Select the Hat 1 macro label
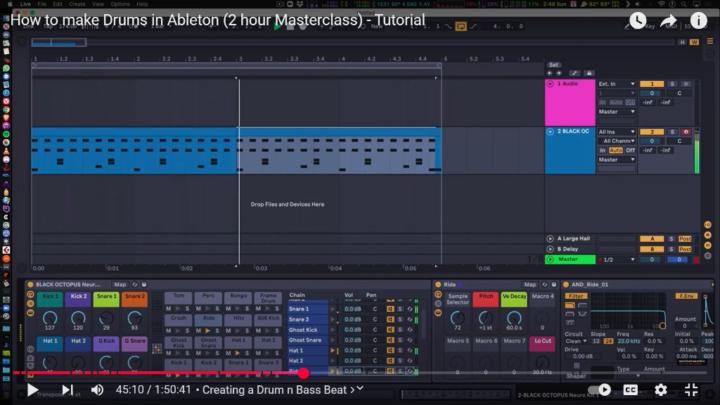 (x=50, y=342)
